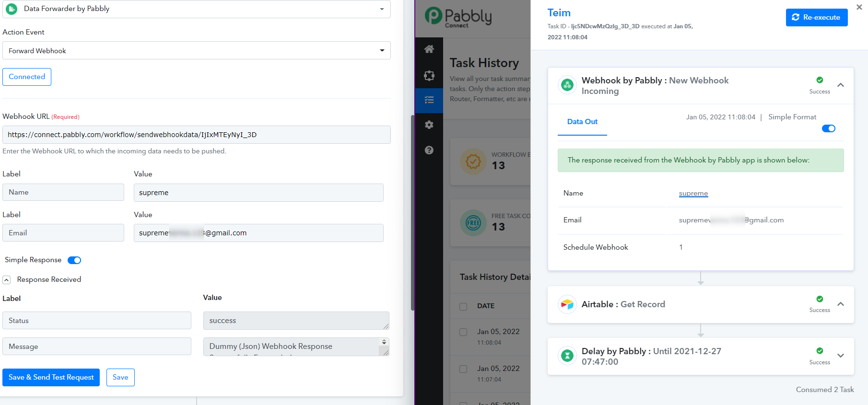Click the Webhook by Pabbly step title
Image resolution: width=868 pixels, height=405 pixels.
tap(655, 86)
